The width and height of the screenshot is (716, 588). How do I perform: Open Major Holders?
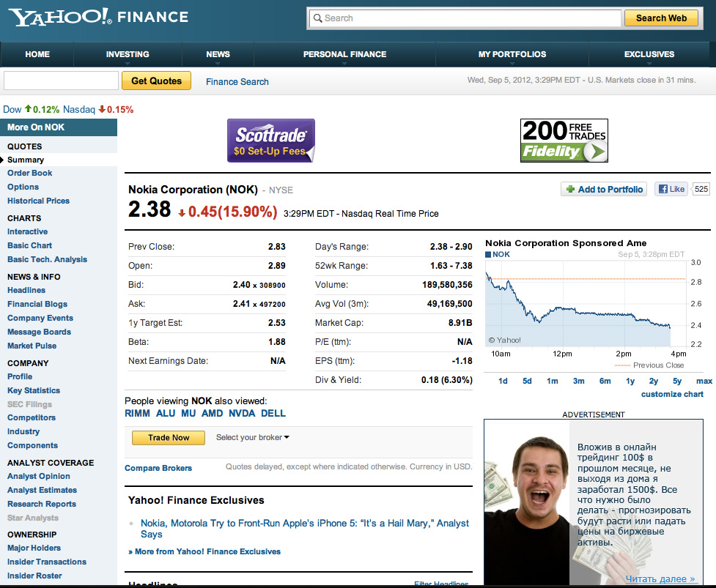click(x=34, y=548)
